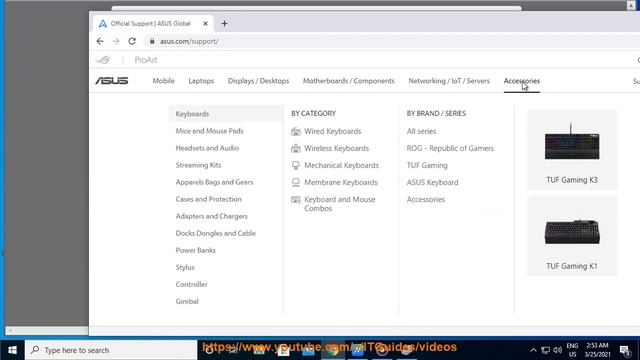Click the TUF Gaming K1 label

(x=572, y=266)
